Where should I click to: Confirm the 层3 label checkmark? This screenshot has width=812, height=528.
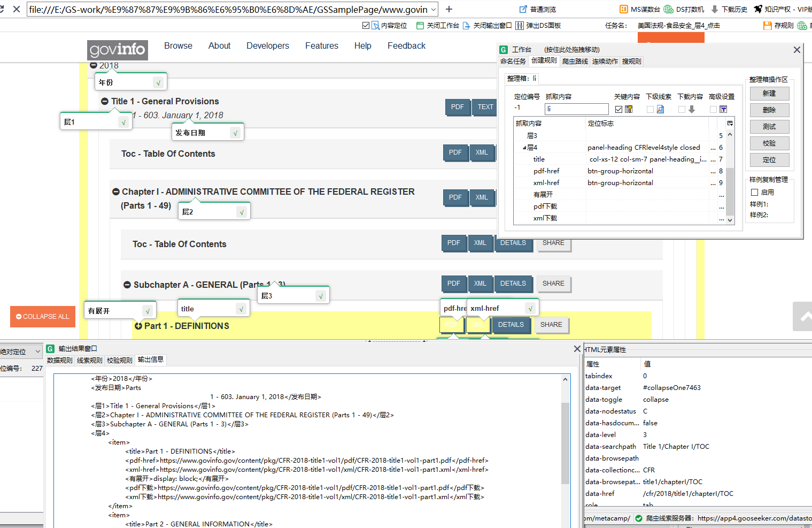(321, 296)
